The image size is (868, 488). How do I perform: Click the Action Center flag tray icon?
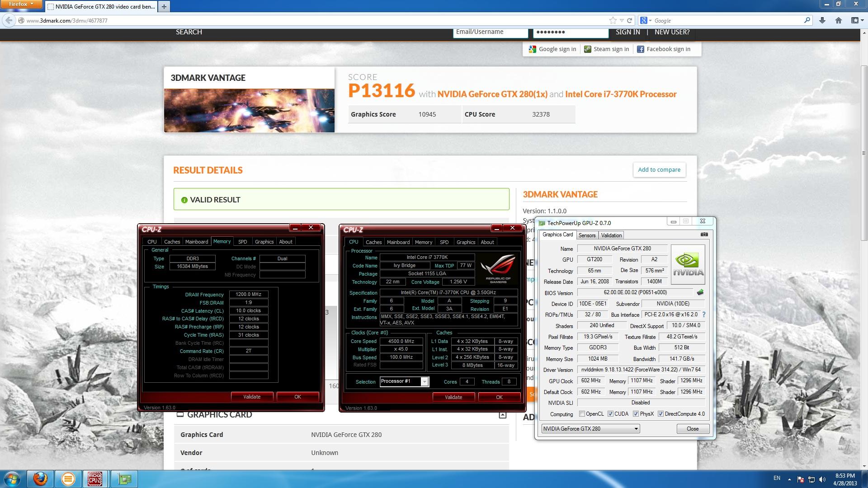click(x=801, y=479)
